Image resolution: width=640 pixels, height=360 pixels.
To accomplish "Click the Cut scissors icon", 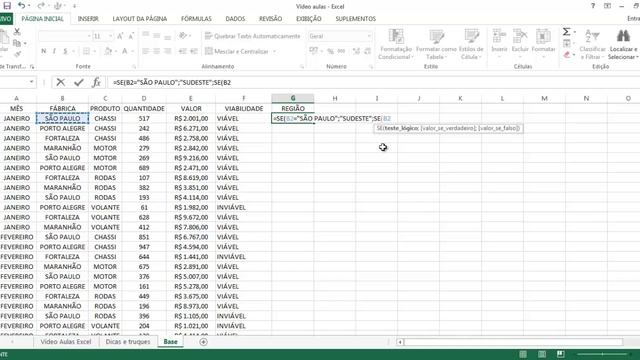I will point(17,32).
